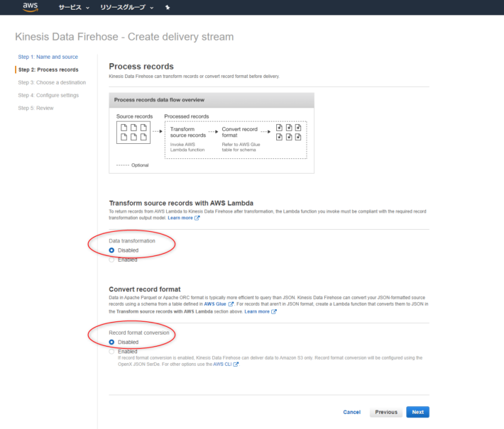Open Step 5: Review
This screenshot has height=429, width=504.
(x=35, y=108)
